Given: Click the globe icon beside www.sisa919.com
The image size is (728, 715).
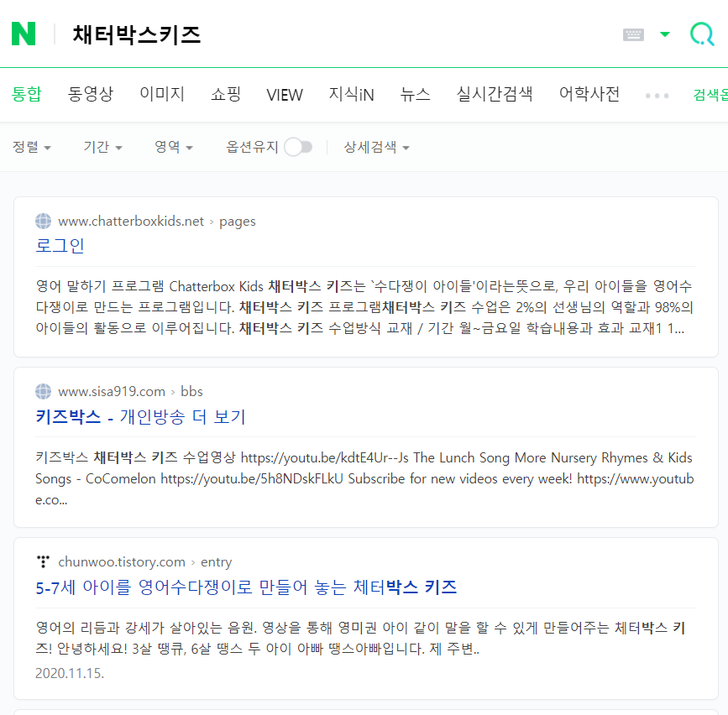Looking at the screenshot, I should 43,392.
